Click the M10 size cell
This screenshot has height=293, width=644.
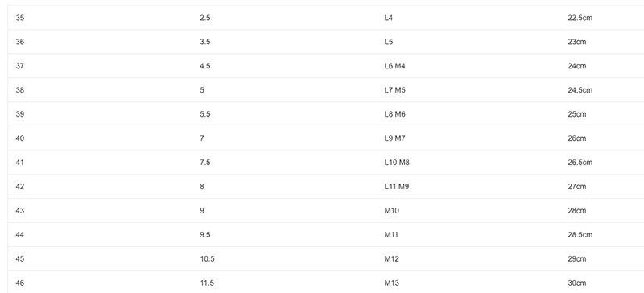[x=391, y=210]
